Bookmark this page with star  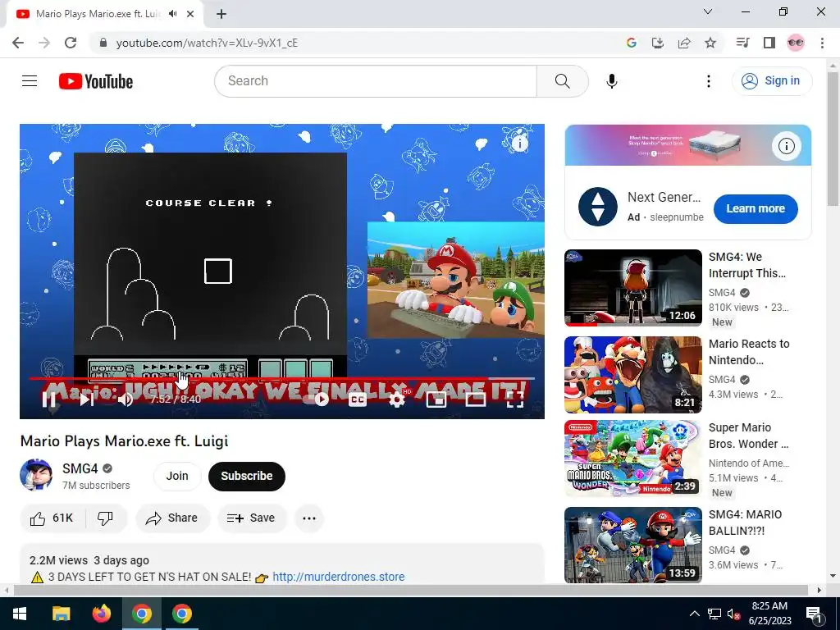pyautogui.click(x=710, y=43)
